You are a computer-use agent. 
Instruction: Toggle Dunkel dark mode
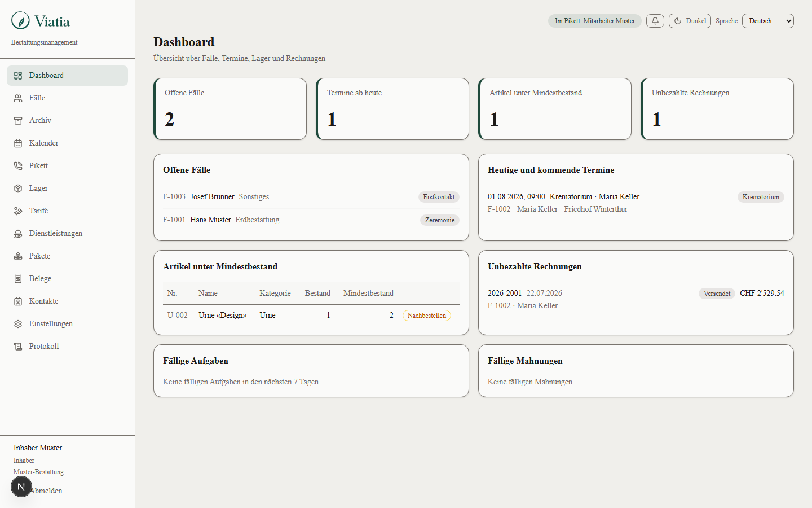[x=690, y=21]
